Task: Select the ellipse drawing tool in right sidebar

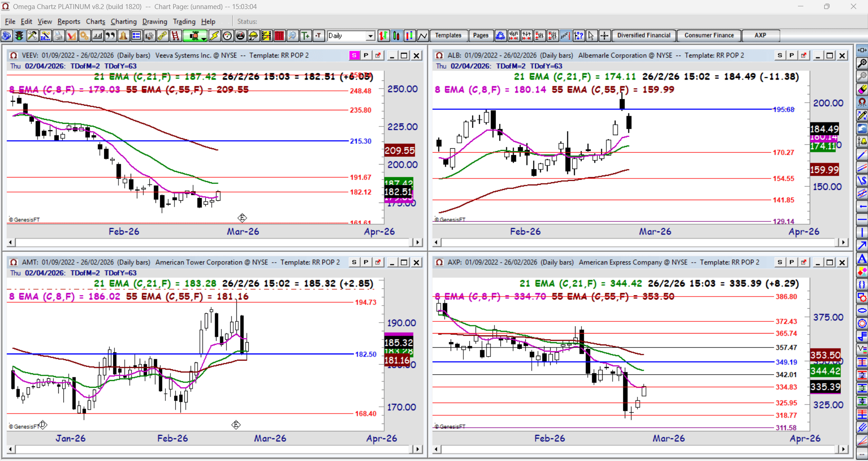Action: [862, 311]
